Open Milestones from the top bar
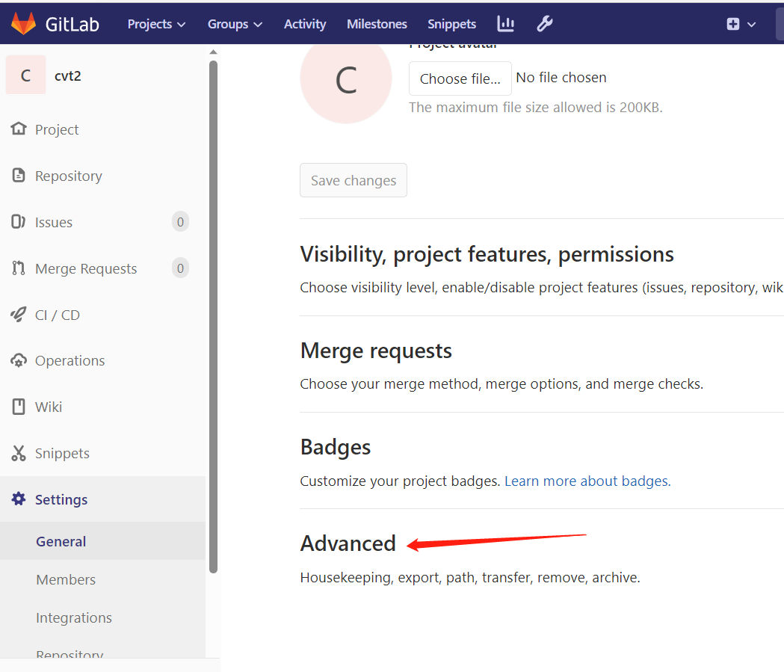Image resolution: width=784 pixels, height=672 pixels. pos(377,24)
